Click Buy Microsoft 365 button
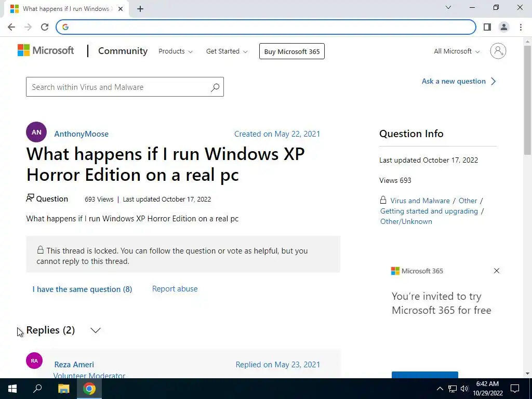This screenshot has width=532, height=399. (292, 51)
